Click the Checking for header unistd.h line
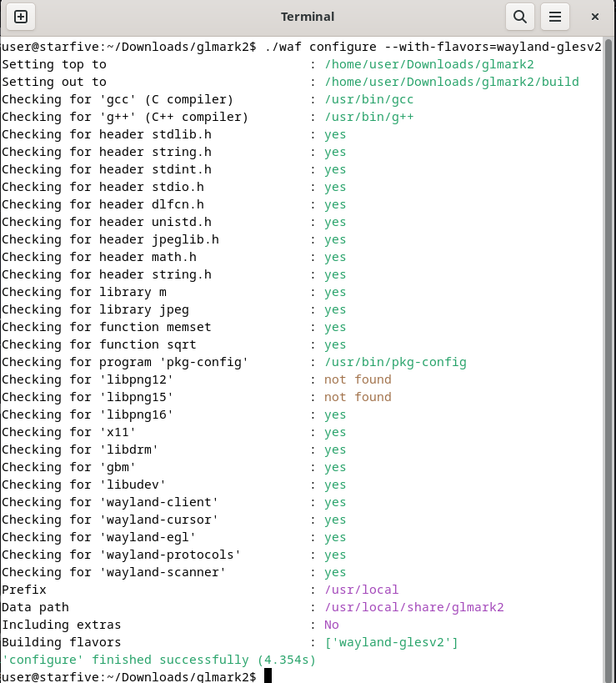616x683 pixels. (x=174, y=222)
